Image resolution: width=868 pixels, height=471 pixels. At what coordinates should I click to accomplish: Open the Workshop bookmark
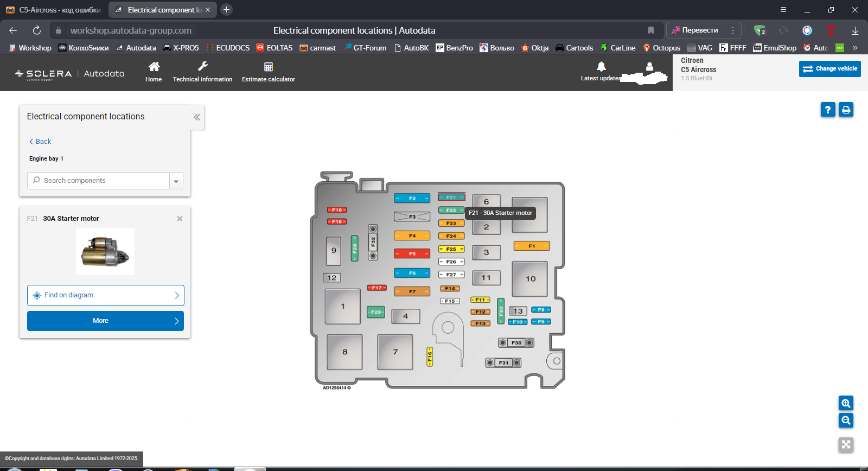pos(30,48)
